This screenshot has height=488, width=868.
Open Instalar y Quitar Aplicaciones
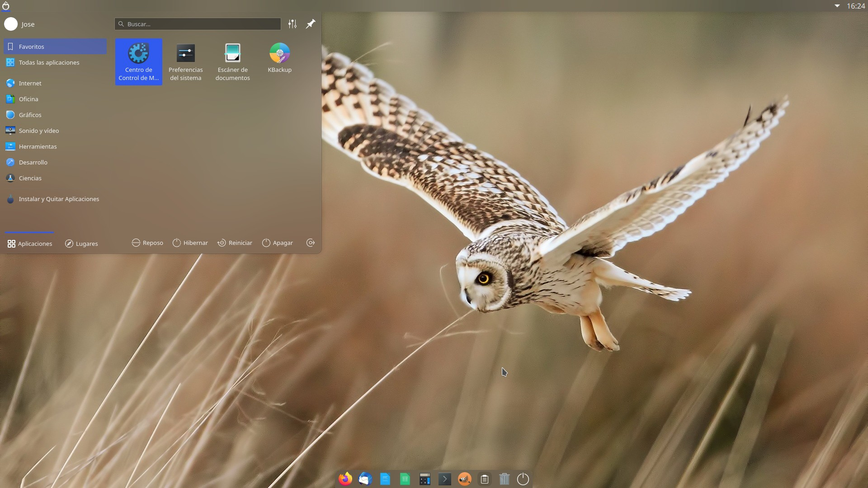[59, 199]
